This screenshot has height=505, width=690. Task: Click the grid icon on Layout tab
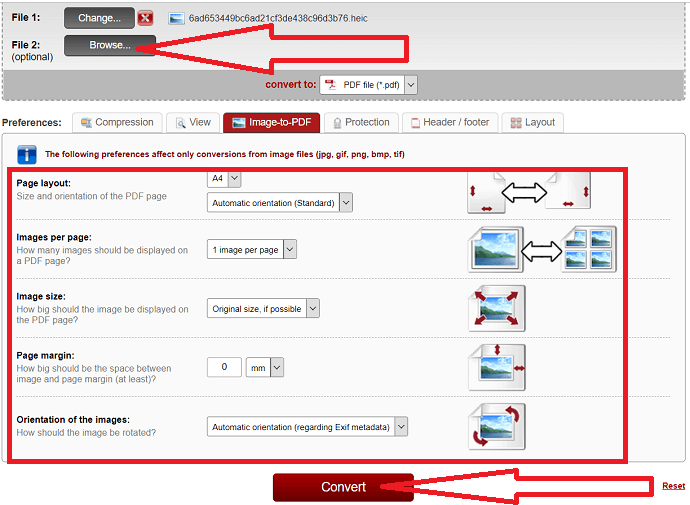point(516,123)
